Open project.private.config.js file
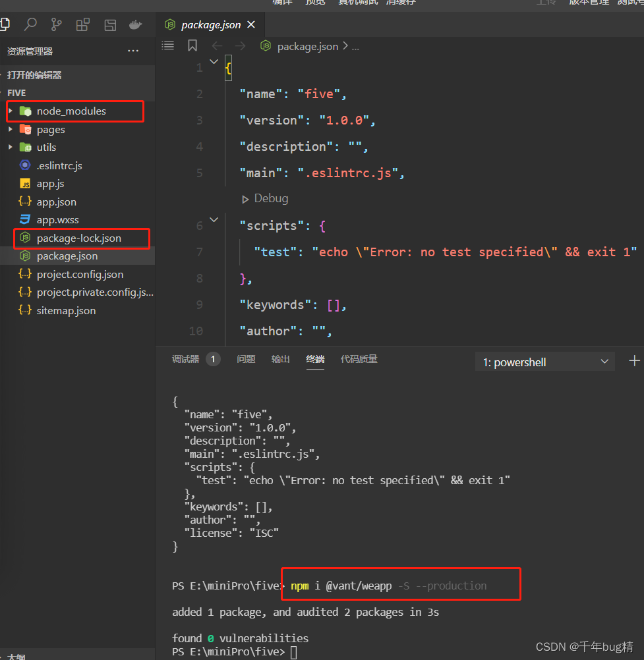Screen dimensions: 644x660 [x=95, y=292]
